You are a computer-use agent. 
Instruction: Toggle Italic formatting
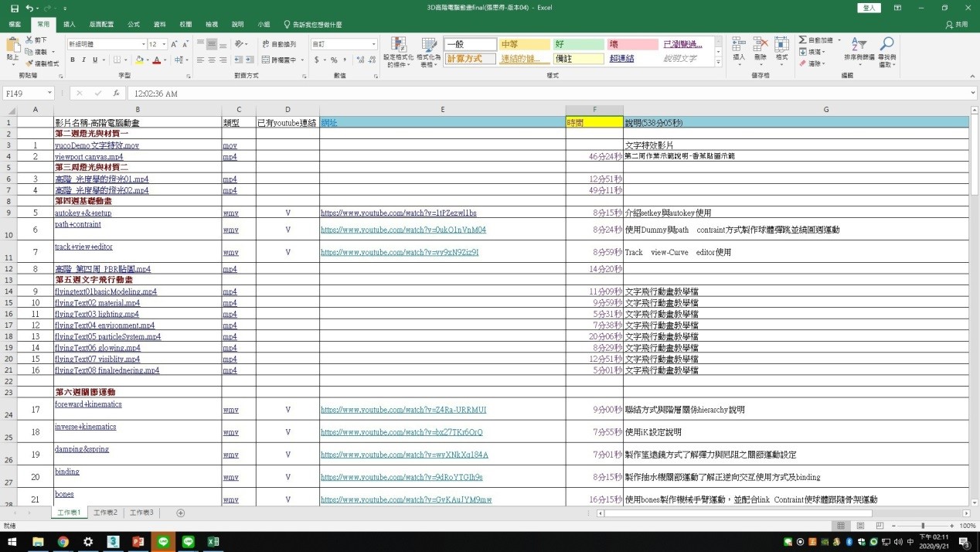click(x=84, y=60)
